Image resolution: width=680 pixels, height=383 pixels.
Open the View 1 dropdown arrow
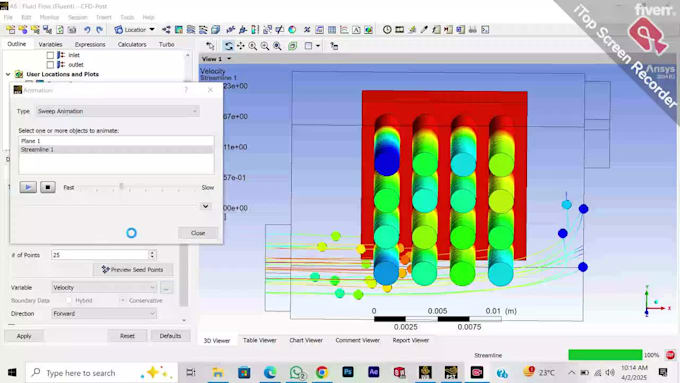tap(229, 59)
